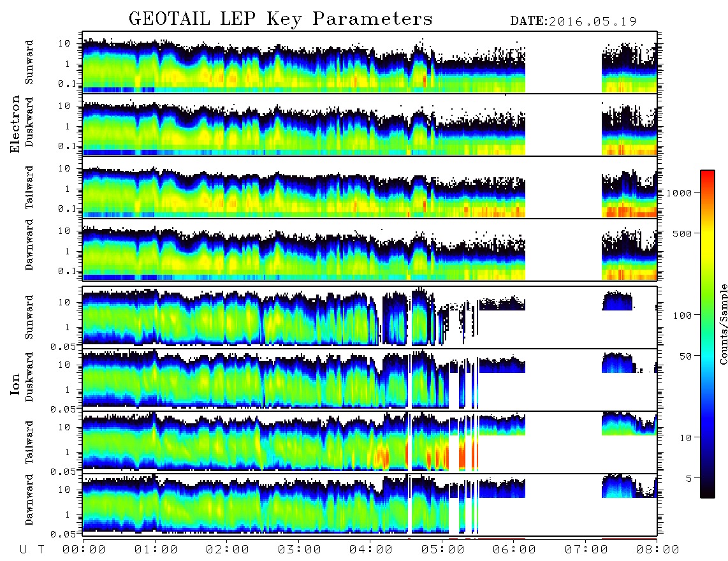Select the Electron Dawnward axis label

(x=29, y=245)
